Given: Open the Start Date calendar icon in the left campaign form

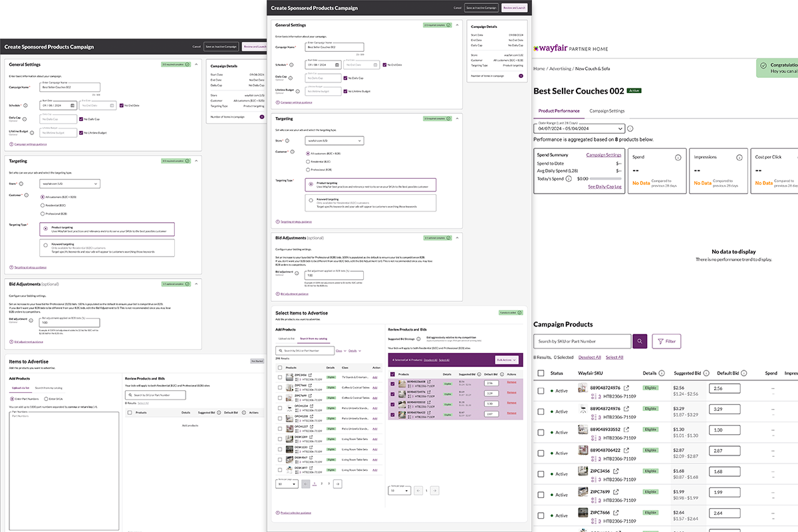Looking at the screenshot, I should pos(72,105).
